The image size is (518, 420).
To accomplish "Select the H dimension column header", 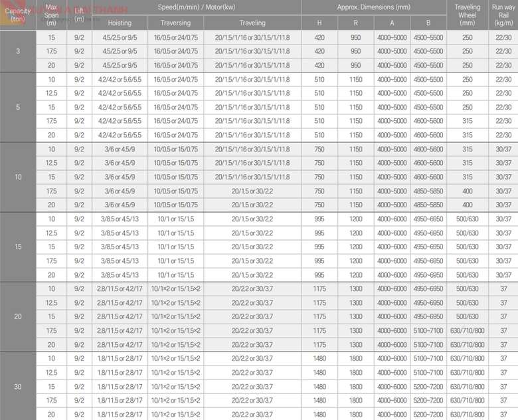I will click(319, 23).
